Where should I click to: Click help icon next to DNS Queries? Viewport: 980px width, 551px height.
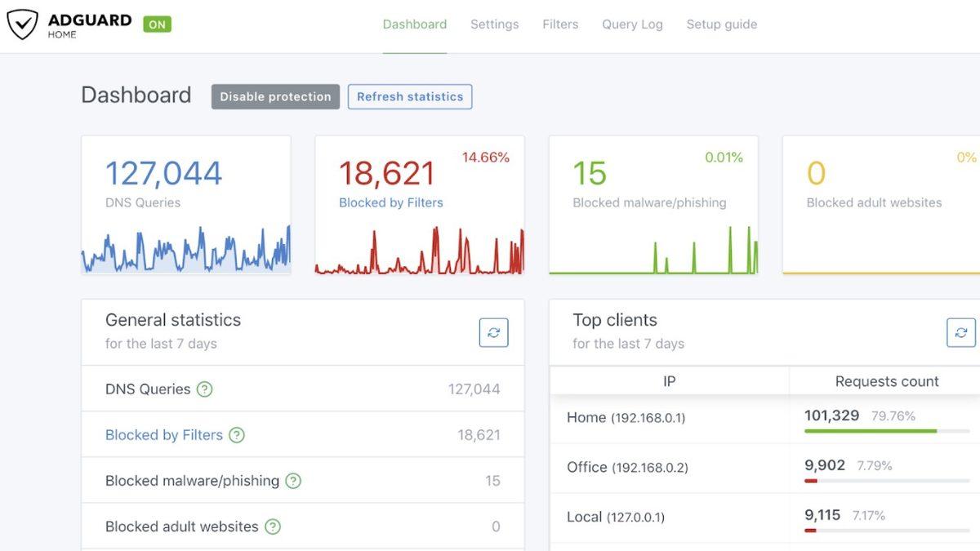205,389
